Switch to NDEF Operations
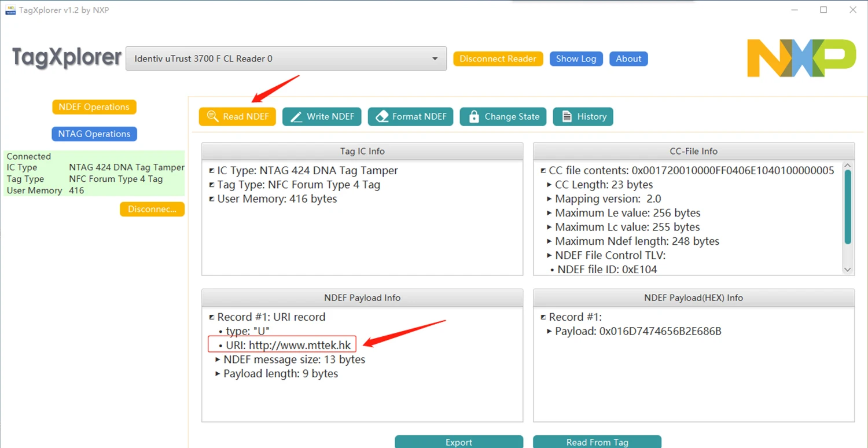 pos(94,107)
